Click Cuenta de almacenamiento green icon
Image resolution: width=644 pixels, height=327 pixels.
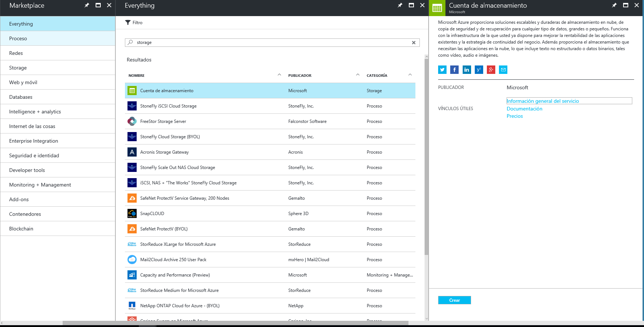point(132,91)
